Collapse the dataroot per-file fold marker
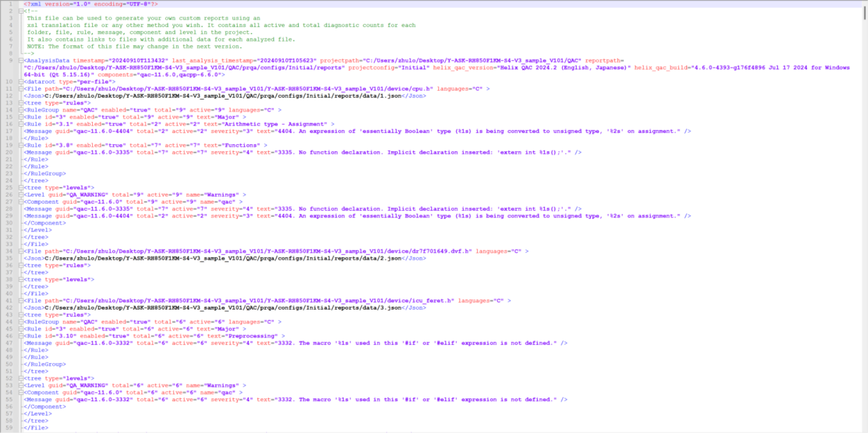The height and width of the screenshot is (433, 868). (21, 81)
